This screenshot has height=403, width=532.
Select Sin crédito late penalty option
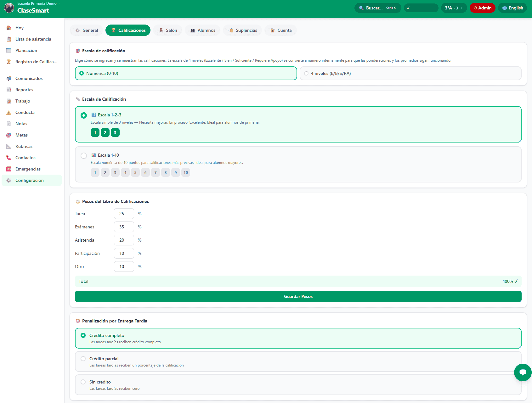(298, 385)
